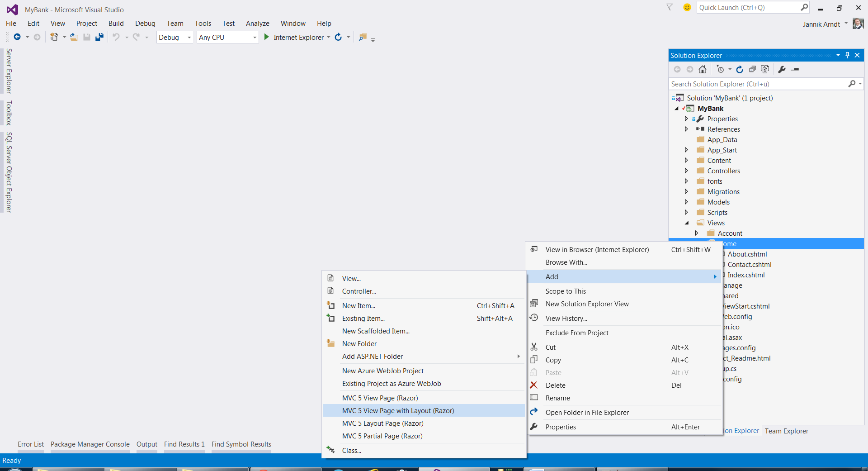Image resolution: width=868 pixels, height=471 pixels.
Task: Click the New Project toolbar icon
Action: pyautogui.click(x=54, y=37)
